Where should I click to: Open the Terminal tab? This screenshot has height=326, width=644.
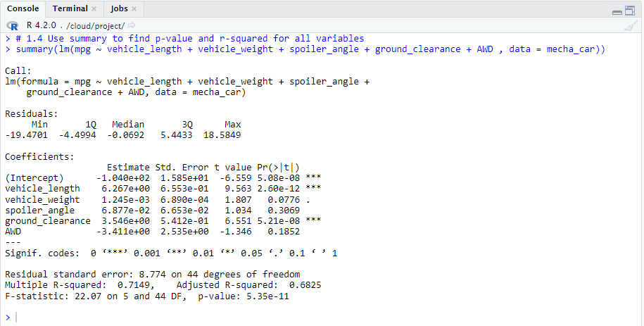[70, 8]
